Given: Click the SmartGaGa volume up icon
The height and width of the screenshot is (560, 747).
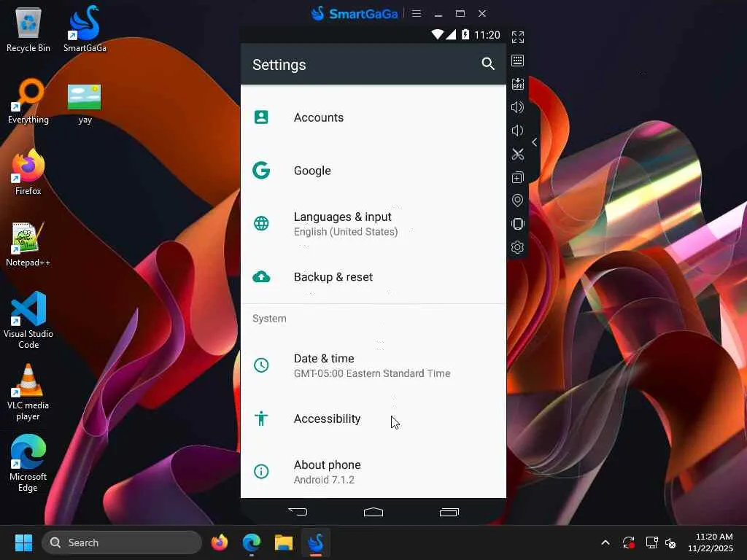Looking at the screenshot, I should [517, 107].
